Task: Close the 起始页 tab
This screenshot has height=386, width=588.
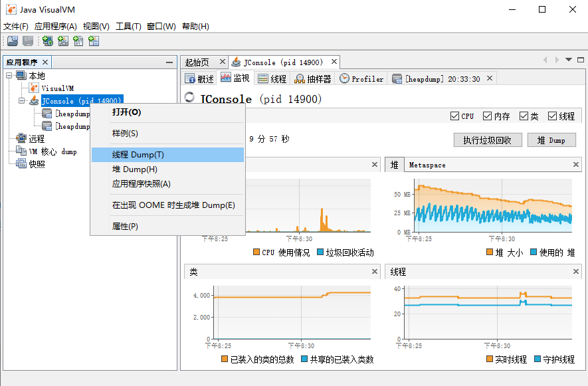Action: (x=223, y=62)
